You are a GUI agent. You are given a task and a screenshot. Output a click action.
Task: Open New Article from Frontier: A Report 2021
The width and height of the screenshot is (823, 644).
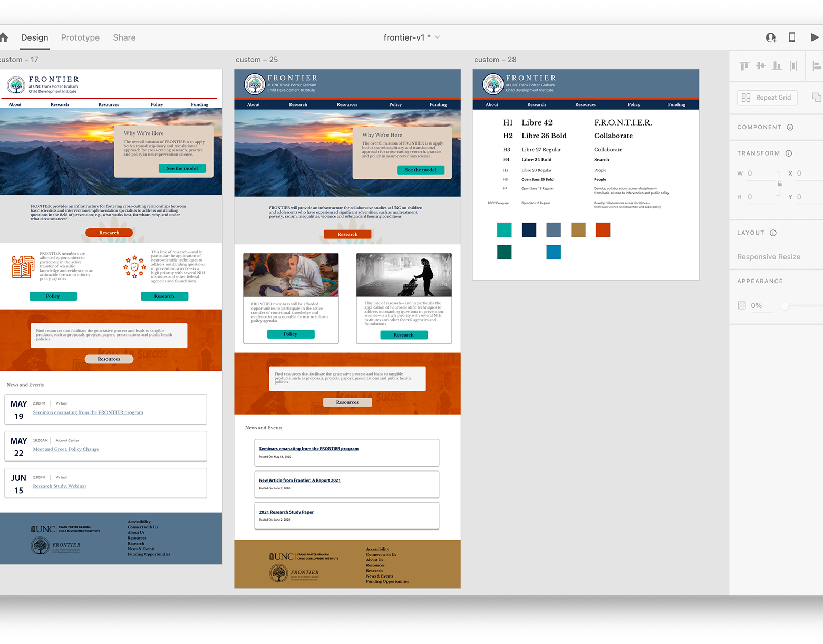[300, 480]
